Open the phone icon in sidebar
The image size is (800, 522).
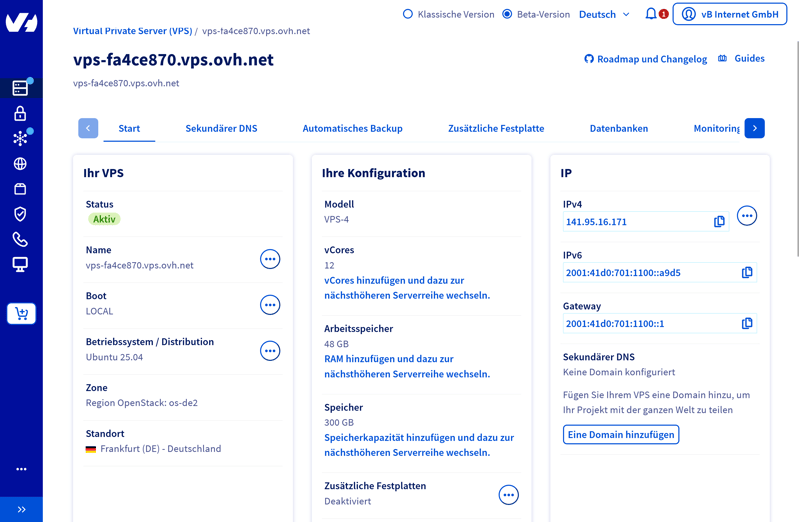[20, 239]
